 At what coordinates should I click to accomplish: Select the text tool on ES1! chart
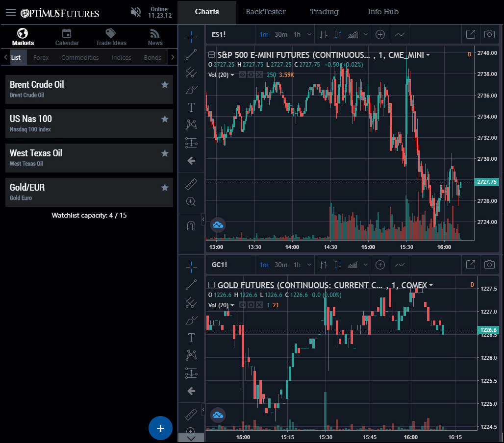(x=191, y=107)
